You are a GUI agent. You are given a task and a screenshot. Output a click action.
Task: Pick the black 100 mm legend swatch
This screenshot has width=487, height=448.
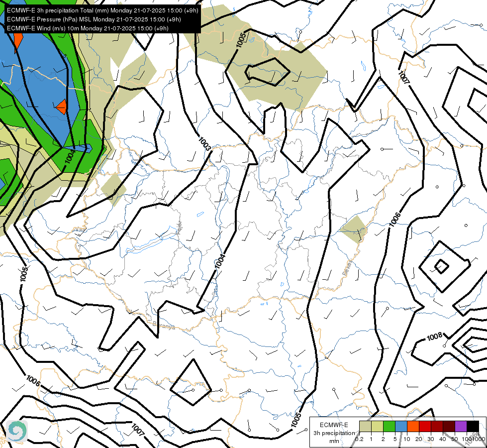click(473, 426)
